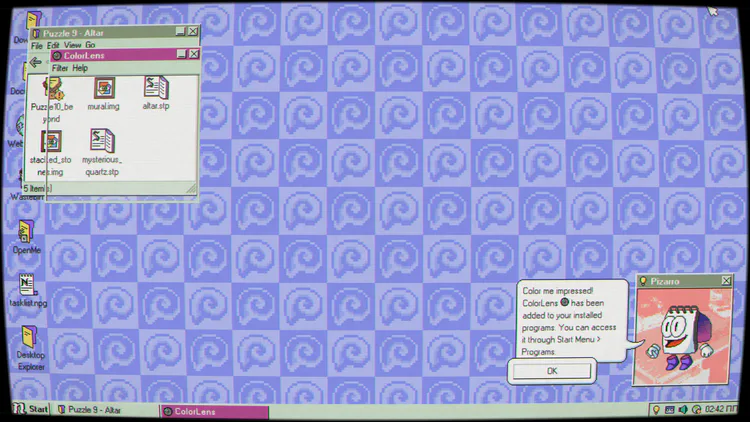Switch to ColorLens taskbar button
Viewport: 750px width, 422px height.
click(215, 411)
